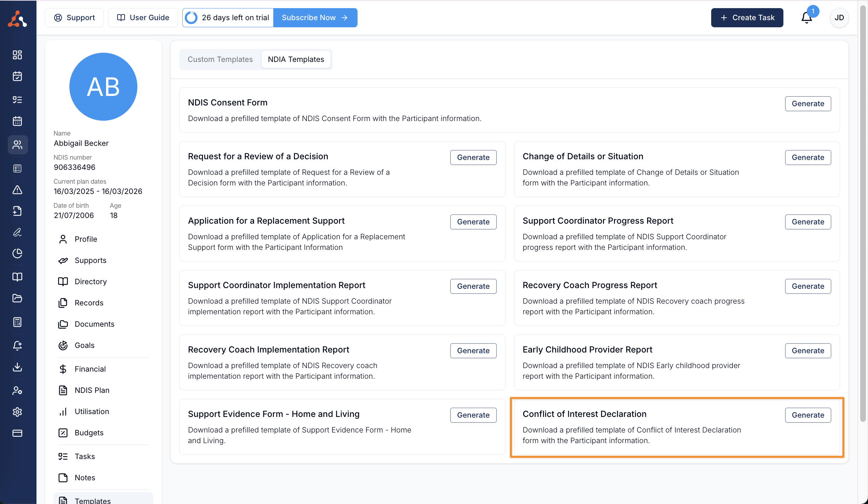Open the NDIS Plan menu item
868x504 pixels.
pos(92,390)
